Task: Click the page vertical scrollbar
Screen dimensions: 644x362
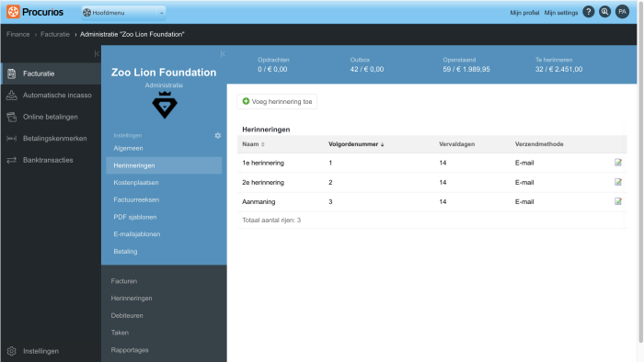Action: pos(640,172)
